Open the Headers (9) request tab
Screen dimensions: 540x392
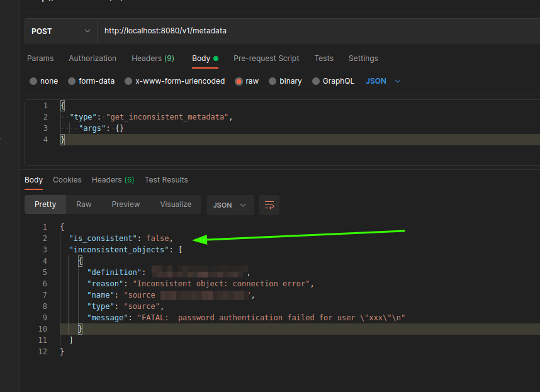click(152, 58)
